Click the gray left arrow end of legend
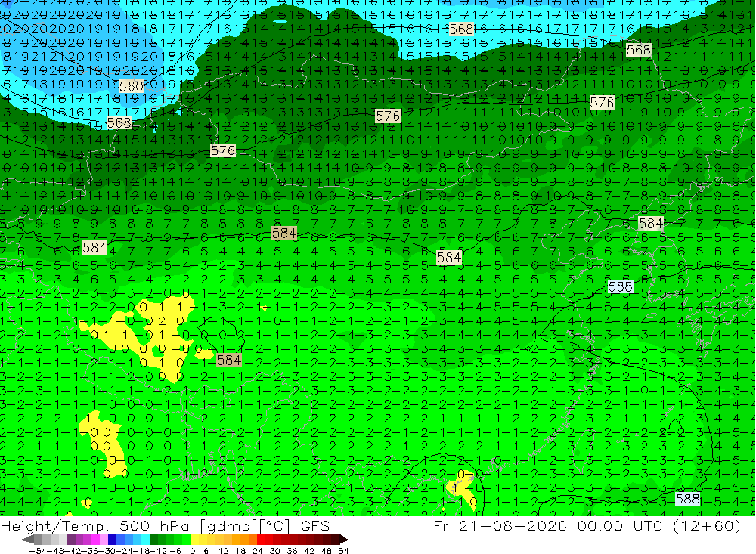The width and height of the screenshot is (756, 554). 27,539
